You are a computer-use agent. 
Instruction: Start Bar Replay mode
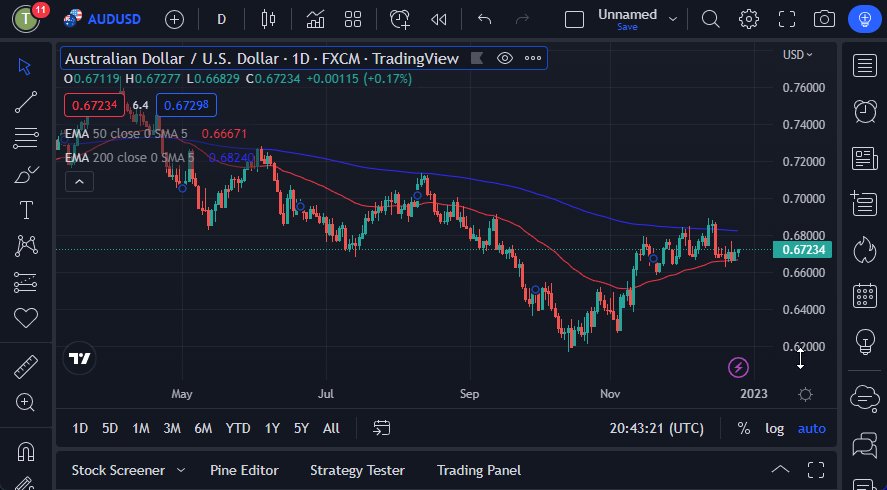click(x=438, y=19)
